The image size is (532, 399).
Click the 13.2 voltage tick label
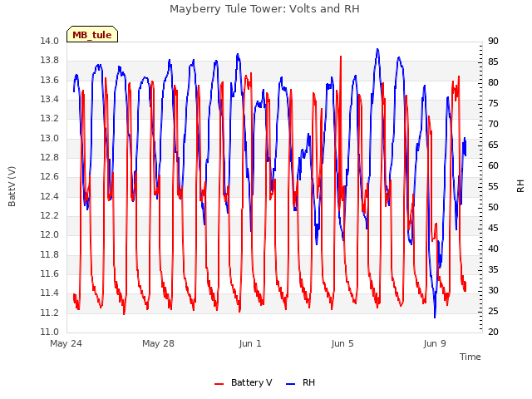(50, 118)
